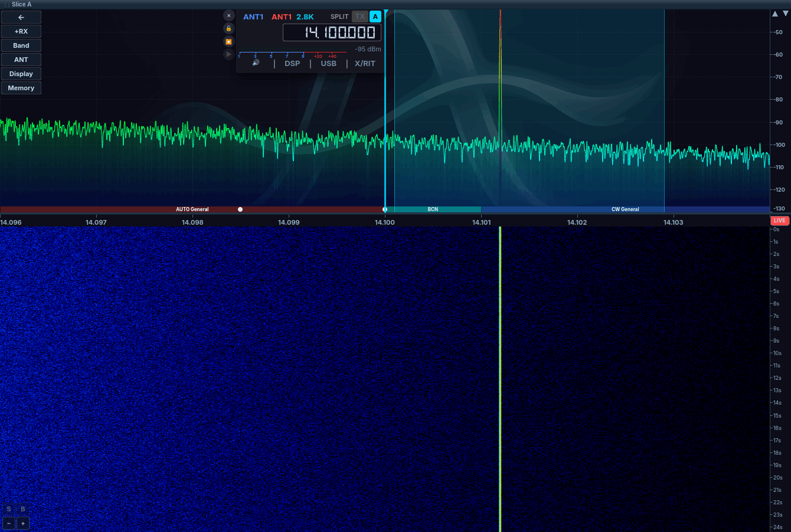Click the yellow-green signal trace in waterfall
The image size is (791, 532).
pyautogui.click(x=500, y=379)
